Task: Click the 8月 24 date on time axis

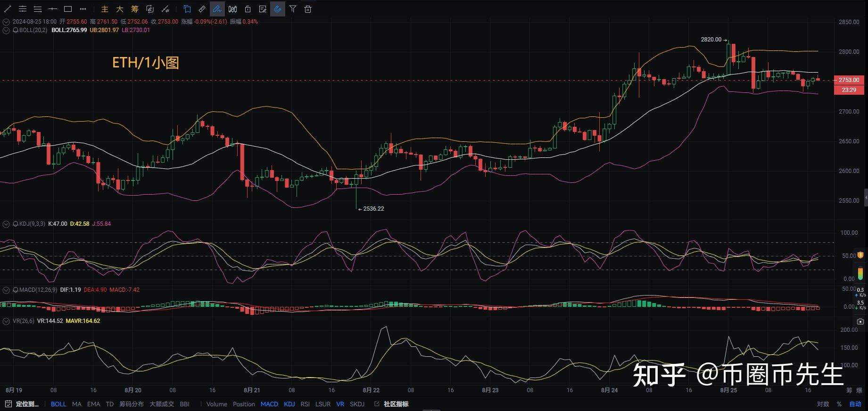Action: click(609, 390)
